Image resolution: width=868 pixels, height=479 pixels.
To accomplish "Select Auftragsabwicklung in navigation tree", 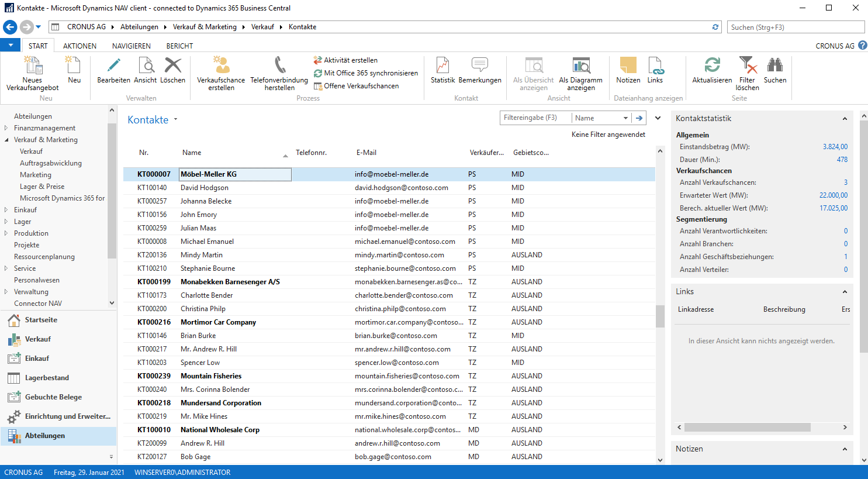I will point(51,163).
